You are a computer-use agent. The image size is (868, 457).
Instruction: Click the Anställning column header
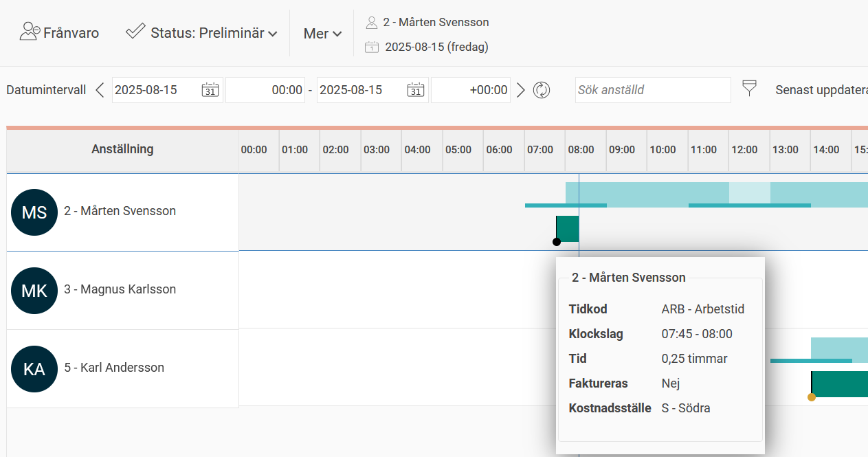(x=122, y=149)
